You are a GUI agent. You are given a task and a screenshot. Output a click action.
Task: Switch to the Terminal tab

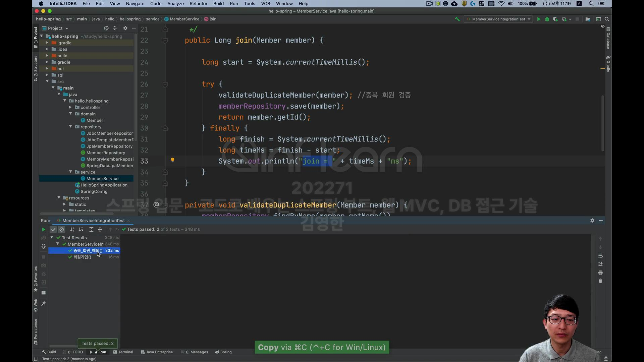[123, 352]
